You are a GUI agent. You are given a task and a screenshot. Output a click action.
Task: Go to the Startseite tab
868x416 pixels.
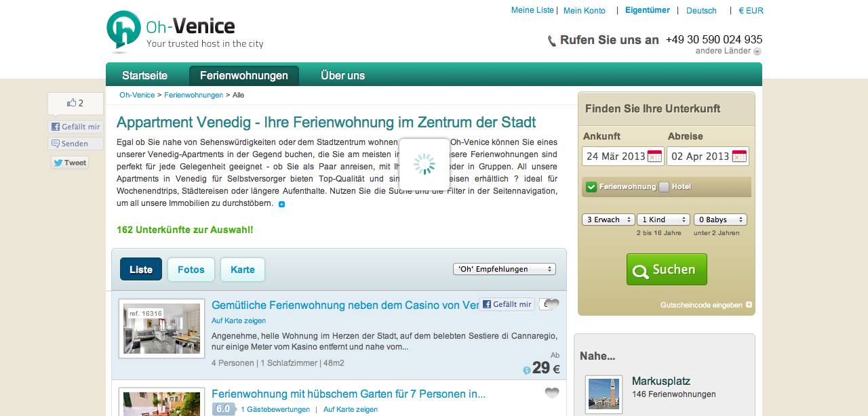click(144, 75)
